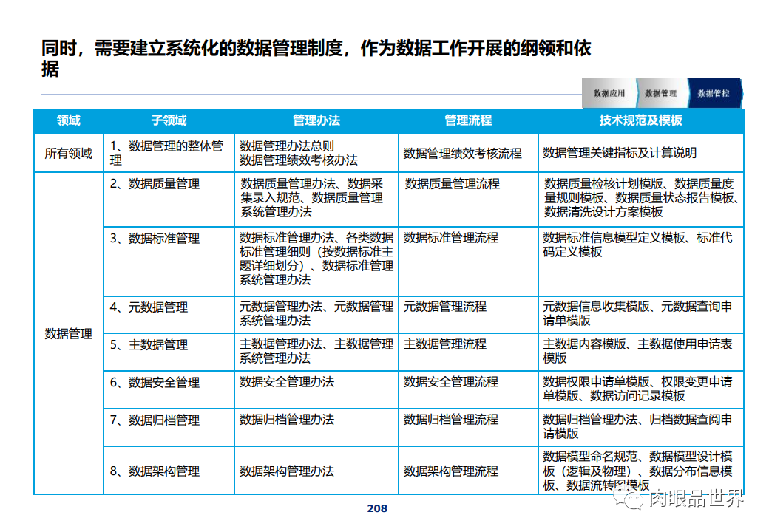
Task: Click the cell starting 元数据信息收集模版
Action: coord(640,315)
